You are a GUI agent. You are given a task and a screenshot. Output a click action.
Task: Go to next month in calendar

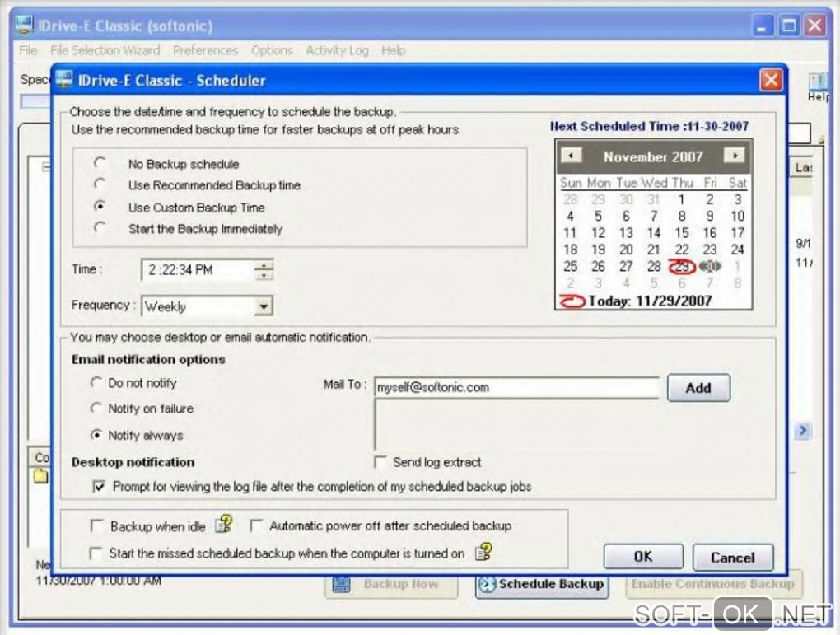coord(735,156)
